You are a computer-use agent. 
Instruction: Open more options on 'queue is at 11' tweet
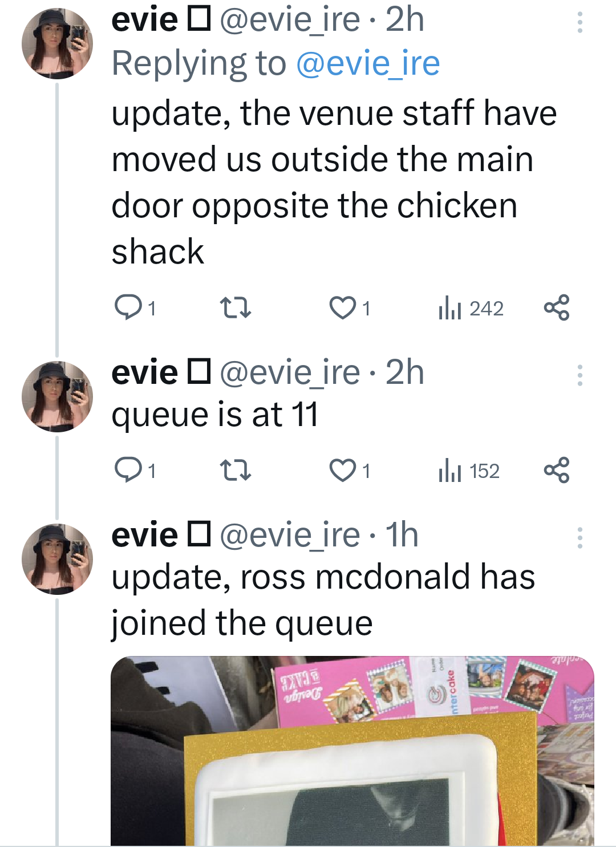tap(579, 375)
